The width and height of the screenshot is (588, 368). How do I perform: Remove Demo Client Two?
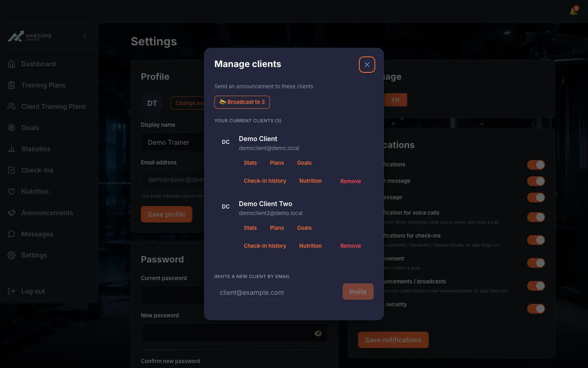click(351, 246)
